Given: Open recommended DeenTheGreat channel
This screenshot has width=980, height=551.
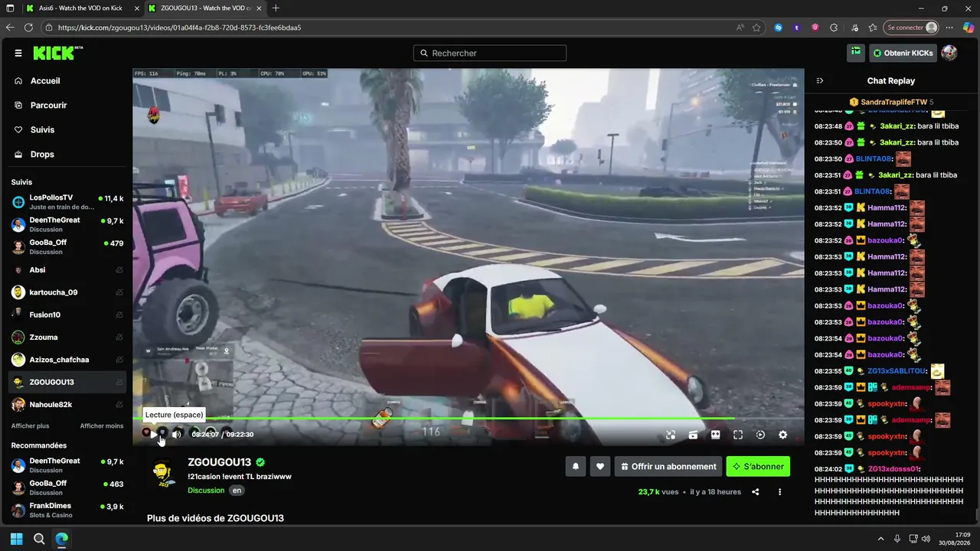Looking at the screenshot, I should (67, 465).
